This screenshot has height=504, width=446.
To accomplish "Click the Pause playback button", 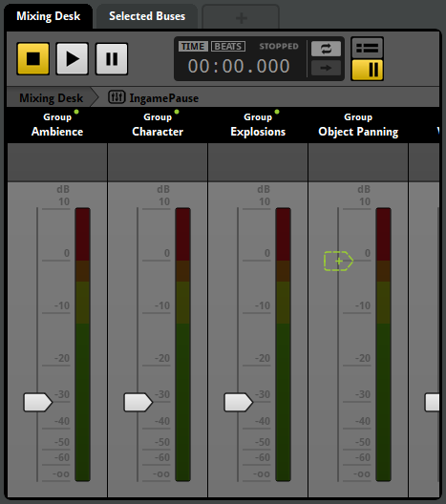I will tap(112, 59).
